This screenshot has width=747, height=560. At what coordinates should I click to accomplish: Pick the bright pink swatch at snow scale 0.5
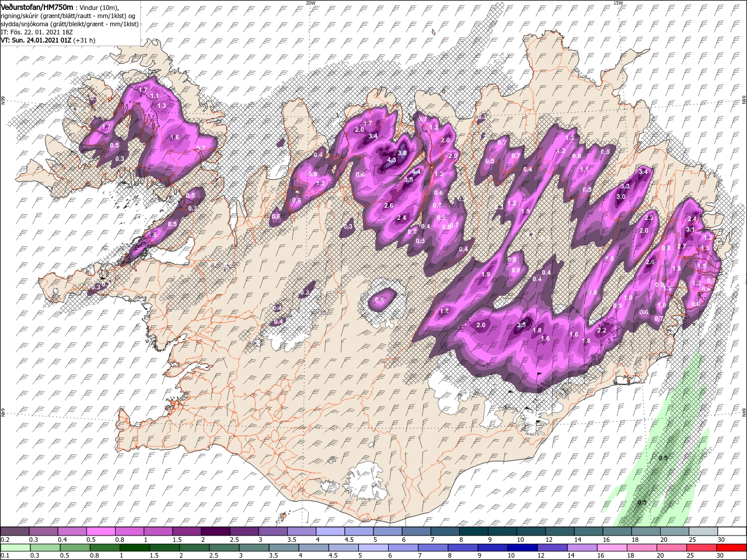point(100,531)
